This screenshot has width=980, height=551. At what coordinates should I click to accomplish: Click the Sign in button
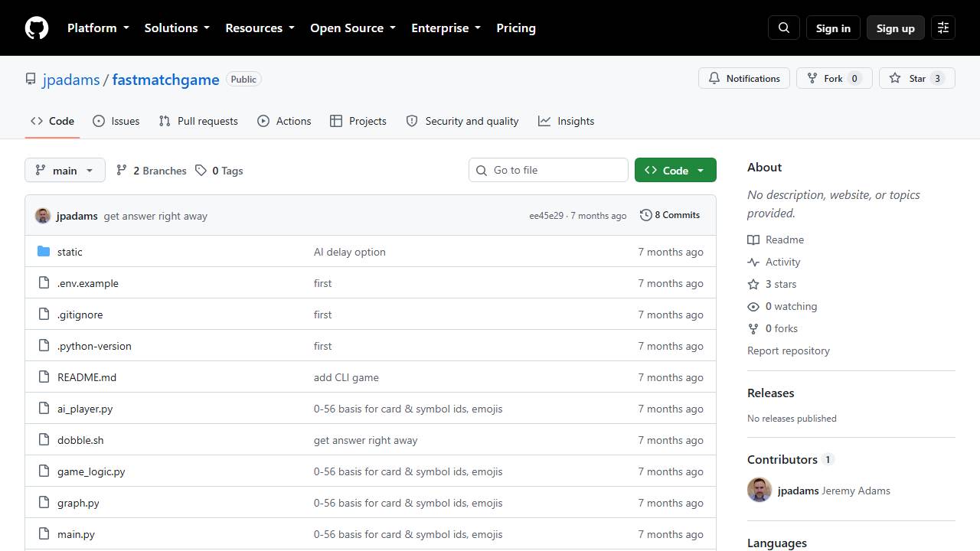coord(833,28)
